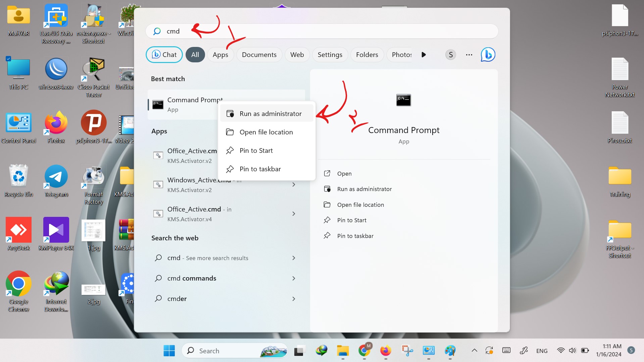Switch to the Settings filter tab
Image resolution: width=644 pixels, height=362 pixels.
click(x=330, y=55)
